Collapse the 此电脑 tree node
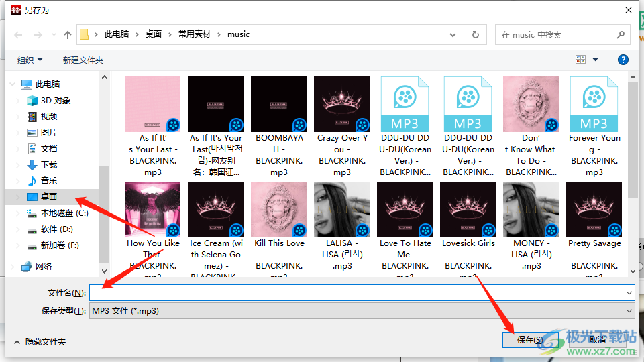This screenshot has width=644, height=362. tap(13, 84)
